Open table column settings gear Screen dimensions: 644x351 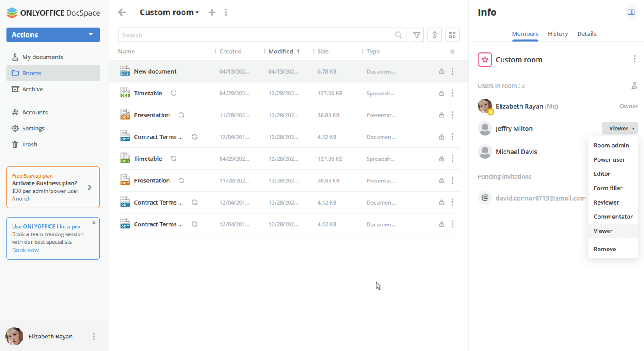coord(452,52)
